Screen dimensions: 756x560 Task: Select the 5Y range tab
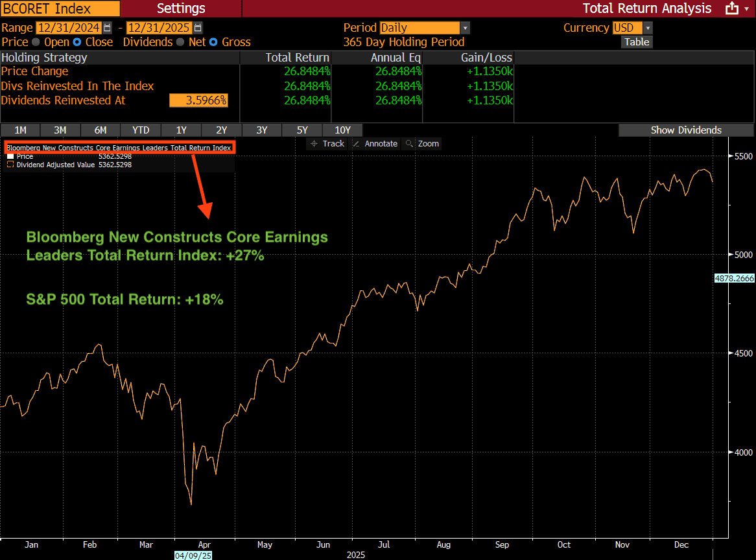point(302,130)
